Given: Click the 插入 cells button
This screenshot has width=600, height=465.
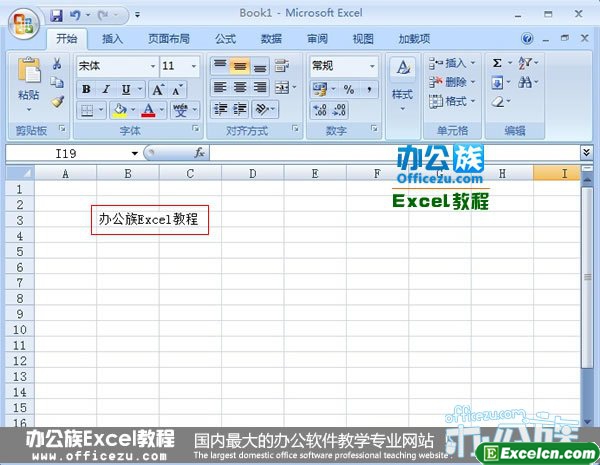Looking at the screenshot, I should tap(452, 63).
